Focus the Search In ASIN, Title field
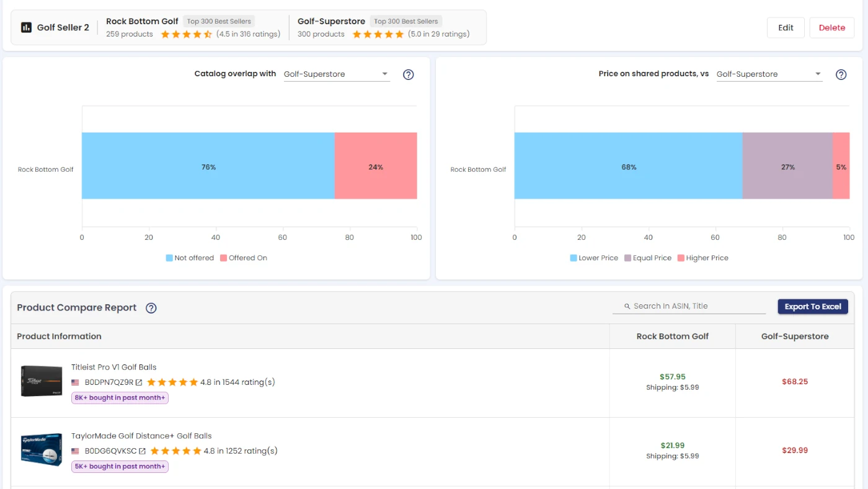868x489 pixels. [689, 306]
